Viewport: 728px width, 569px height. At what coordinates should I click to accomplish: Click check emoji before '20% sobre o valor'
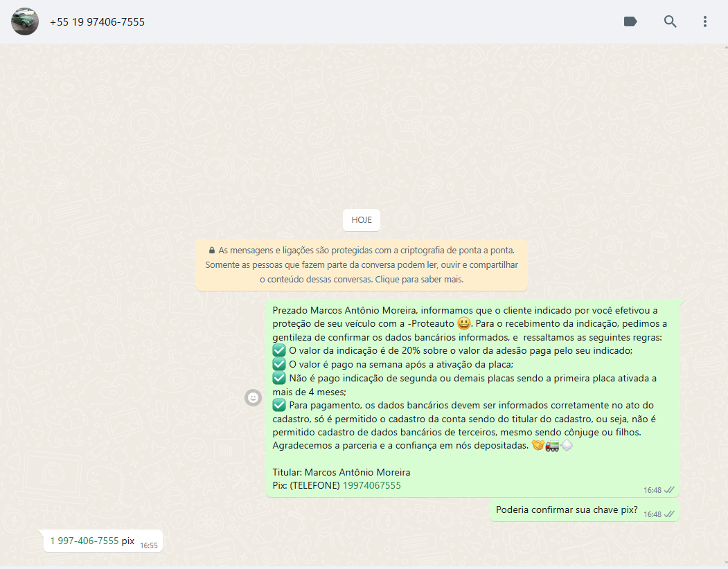[x=279, y=351]
